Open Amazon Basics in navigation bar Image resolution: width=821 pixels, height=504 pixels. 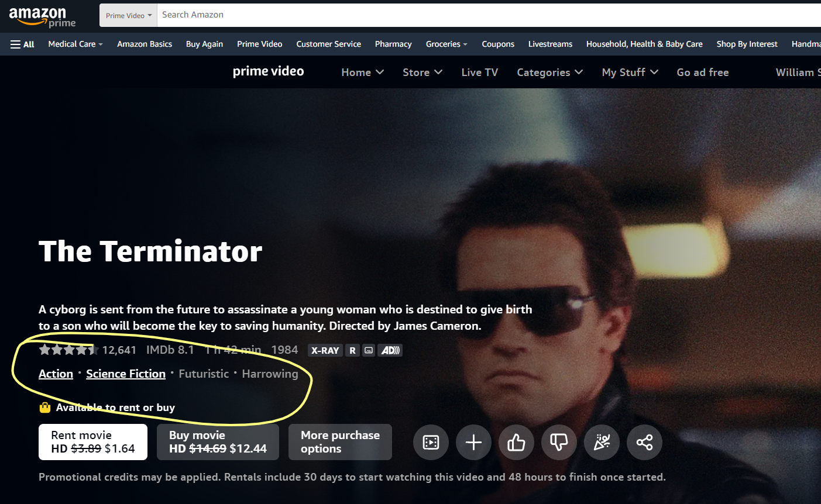(145, 44)
